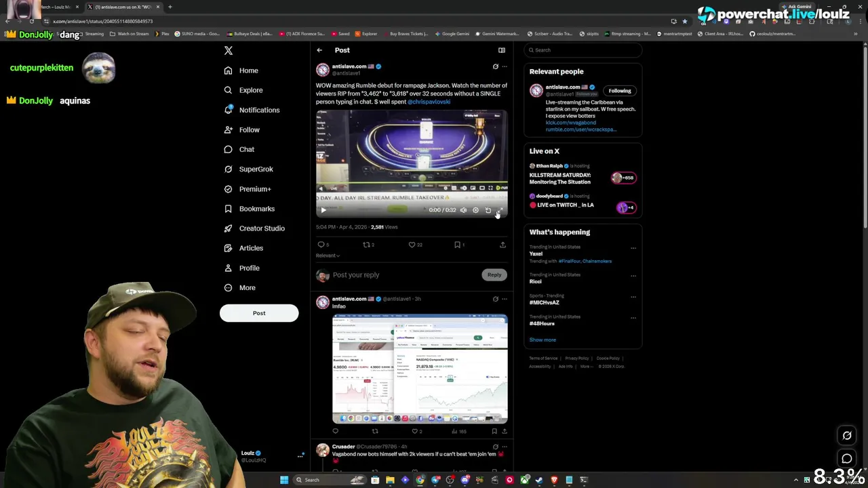Screen dimensions: 868x488
Task: Click the Post your reply field
Action: pyautogui.click(x=406, y=275)
